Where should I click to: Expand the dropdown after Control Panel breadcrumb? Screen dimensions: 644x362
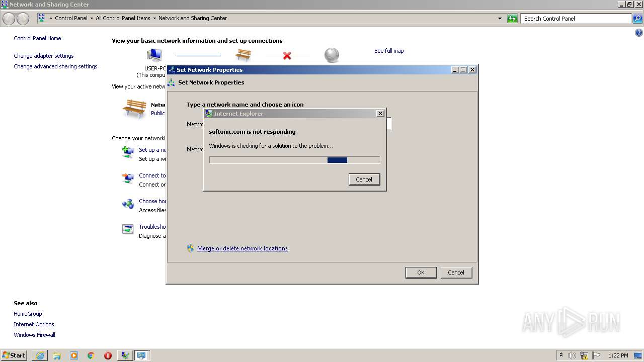[92, 18]
